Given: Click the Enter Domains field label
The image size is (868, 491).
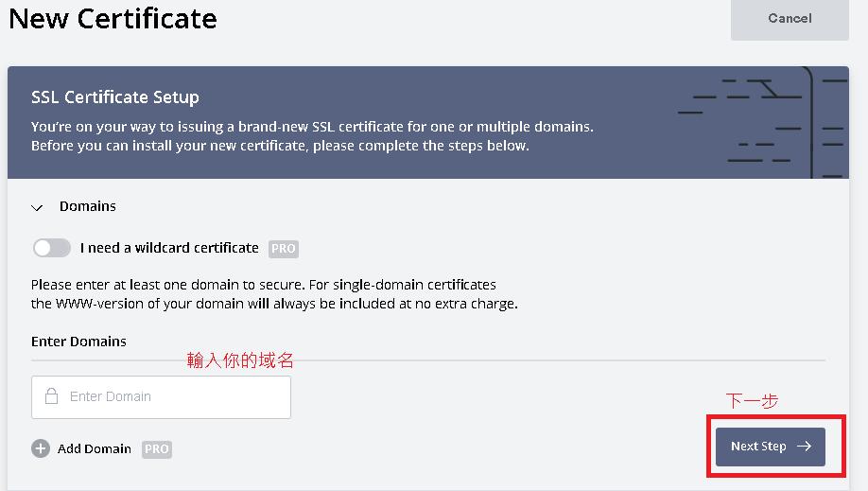Looking at the screenshot, I should [x=78, y=342].
